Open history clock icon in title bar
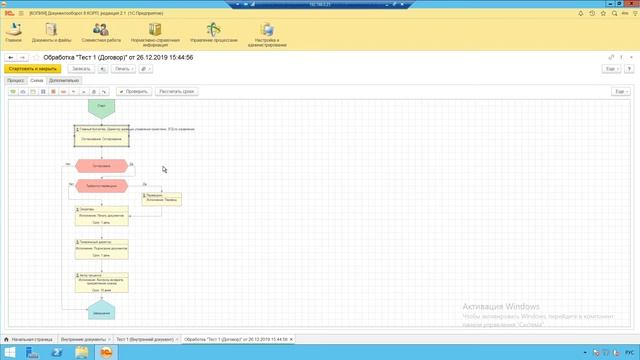 pos(592,13)
